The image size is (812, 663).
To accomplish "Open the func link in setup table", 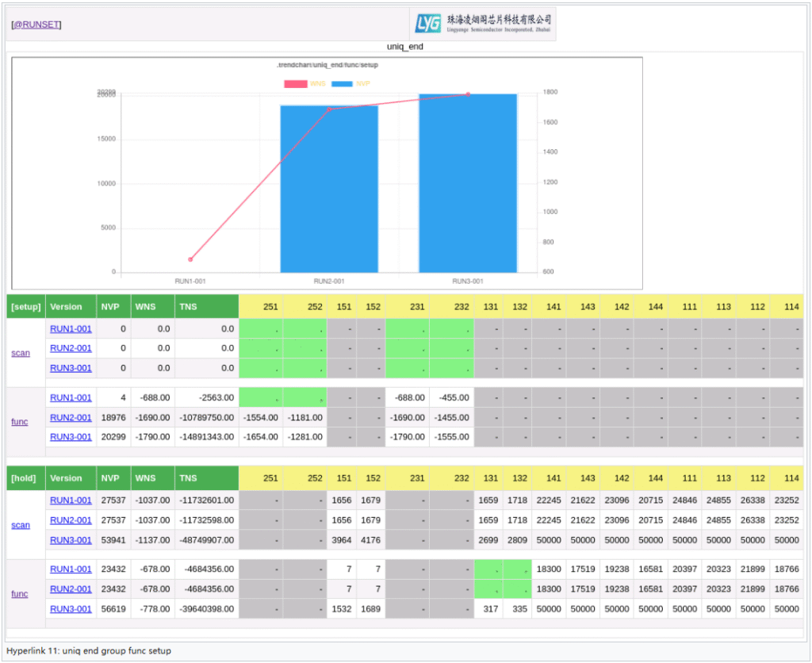I will (20, 422).
